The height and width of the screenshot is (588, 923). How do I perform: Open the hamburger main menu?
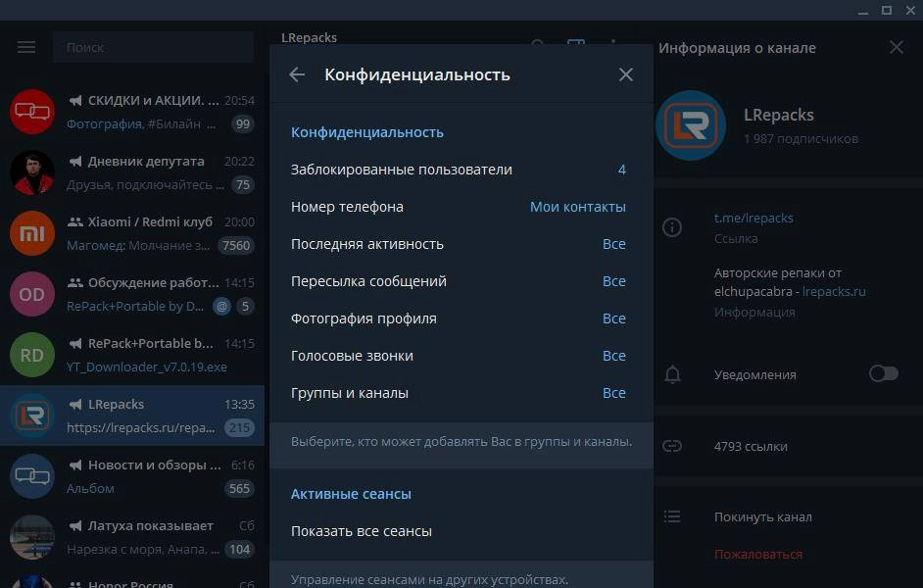[25, 47]
